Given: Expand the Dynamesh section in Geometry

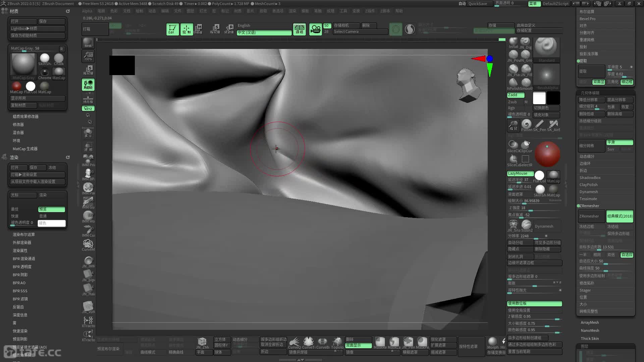Looking at the screenshot, I should point(589,192).
